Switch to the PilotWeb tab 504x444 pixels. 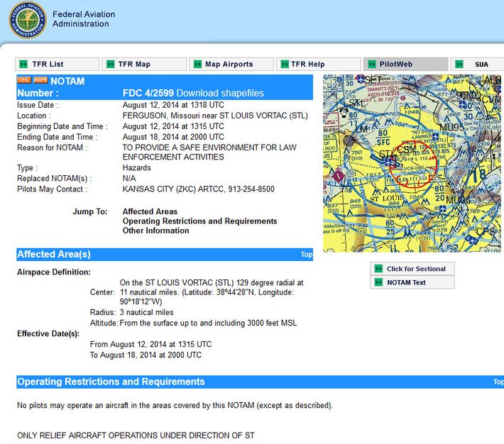click(x=405, y=65)
